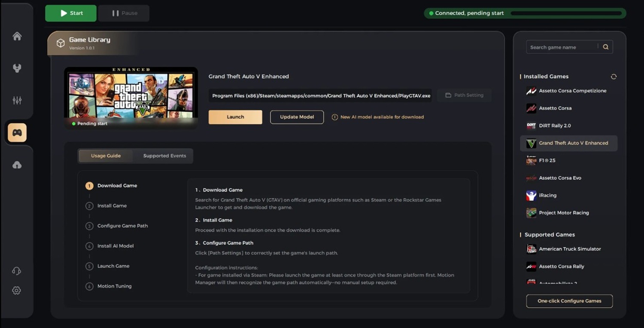Image resolution: width=644 pixels, height=328 pixels.
Task: Click the "1、Download Game" guide heading
Action: (219, 190)
